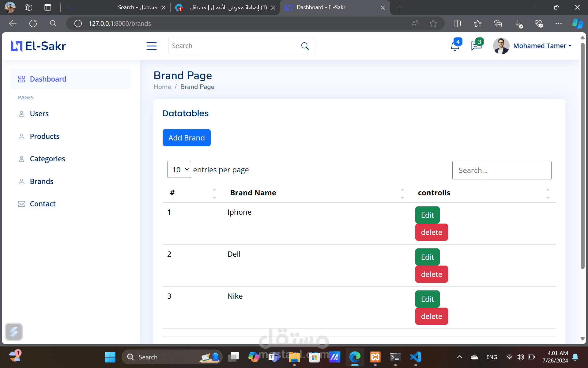Click the datatable Search... field

(x=502, y=170)
